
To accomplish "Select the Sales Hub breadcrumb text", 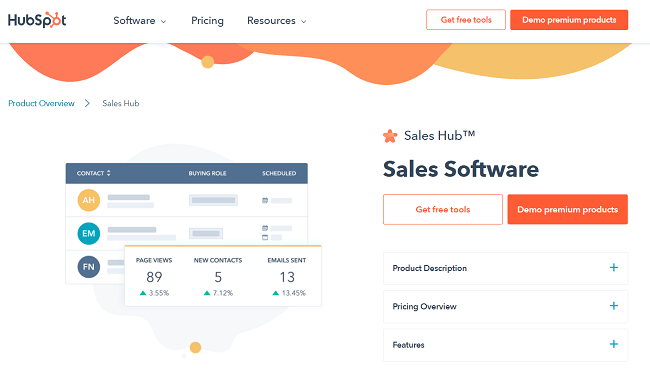I will (x=121, y=103).
